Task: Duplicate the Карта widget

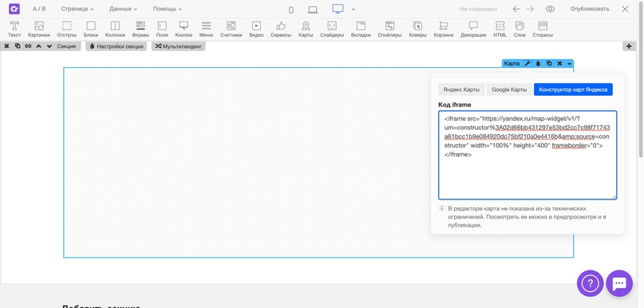Action: [x=549, y=64]
